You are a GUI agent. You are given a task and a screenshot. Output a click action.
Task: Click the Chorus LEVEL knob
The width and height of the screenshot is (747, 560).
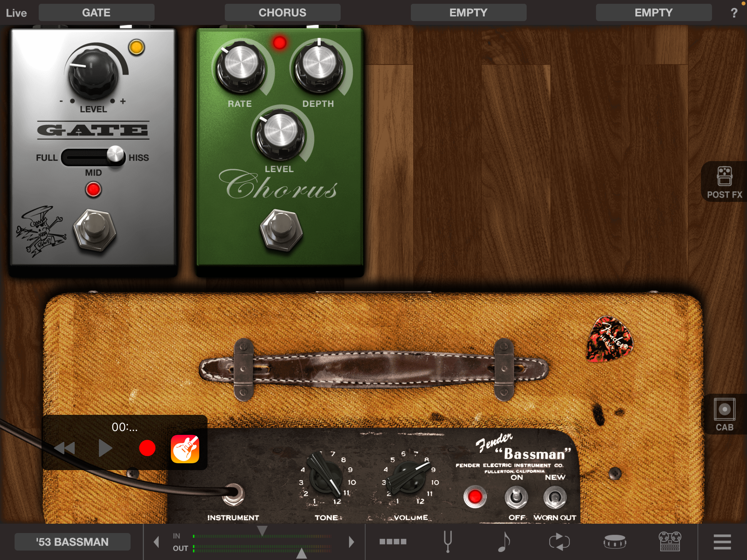280,135
